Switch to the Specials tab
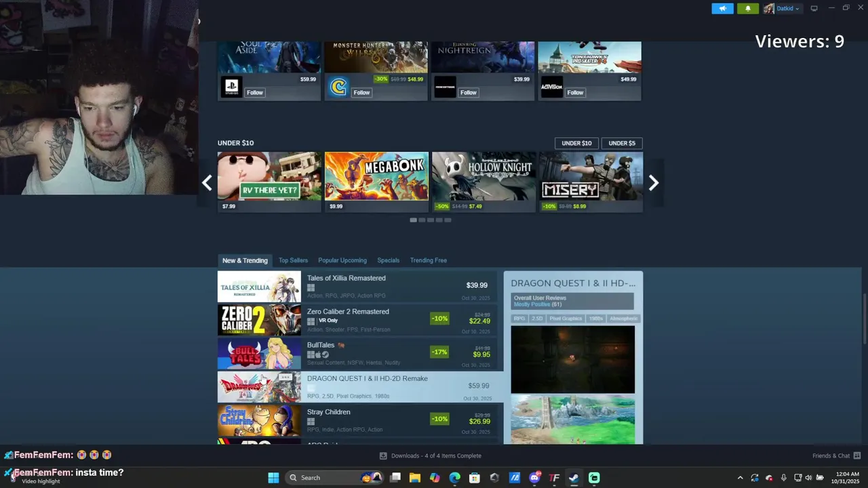The height and width of the screenshot is (488, 868). pos(388,260)
